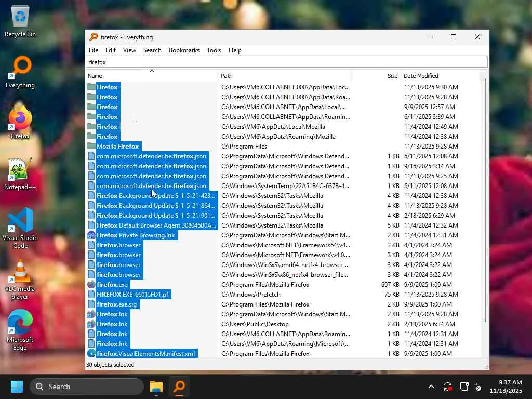Image resolution: width=532 pixels, height=399 pixels.
Task: Select Firefox Background Update S-1-5-21-864 row
Action: point(156,206)
